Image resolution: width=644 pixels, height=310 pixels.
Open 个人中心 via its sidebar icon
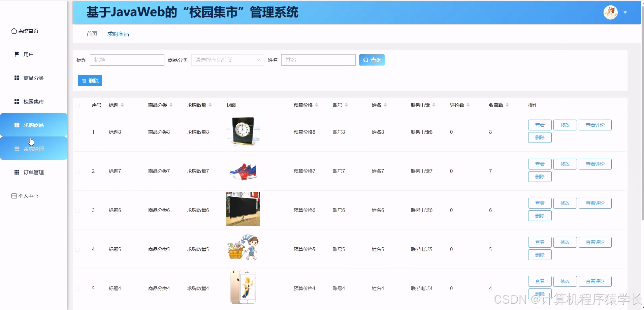(x=14, y=195)
